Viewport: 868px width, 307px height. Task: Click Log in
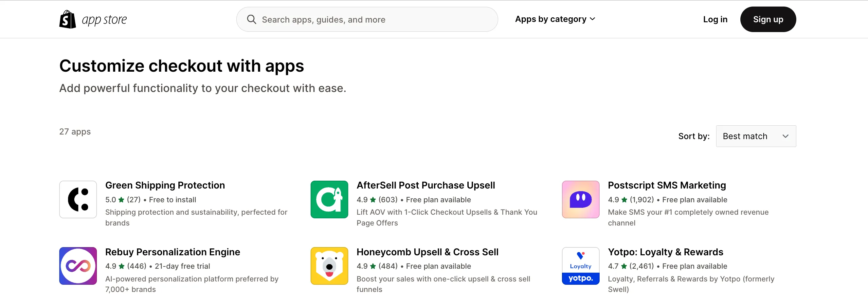point(715,19)
